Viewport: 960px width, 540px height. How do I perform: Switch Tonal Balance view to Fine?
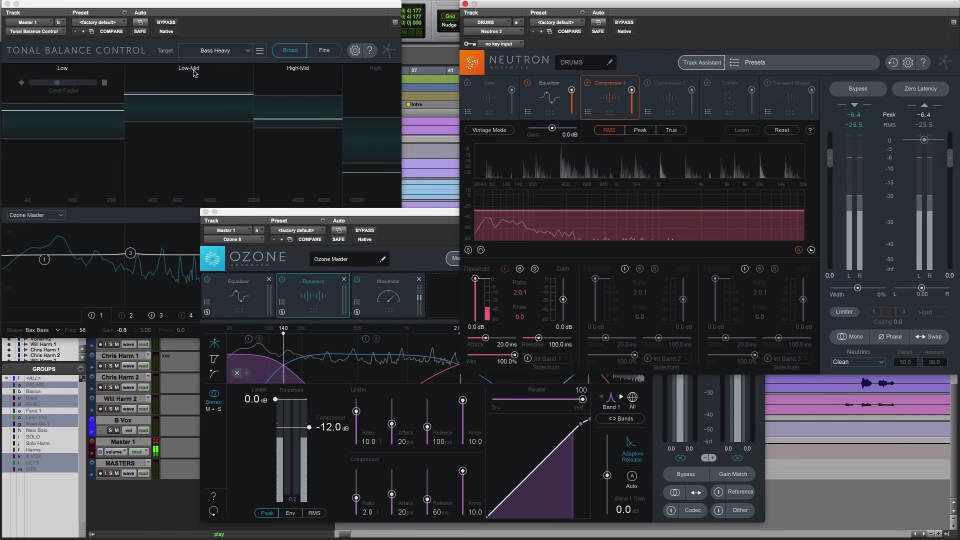click(x=324, y=50)
